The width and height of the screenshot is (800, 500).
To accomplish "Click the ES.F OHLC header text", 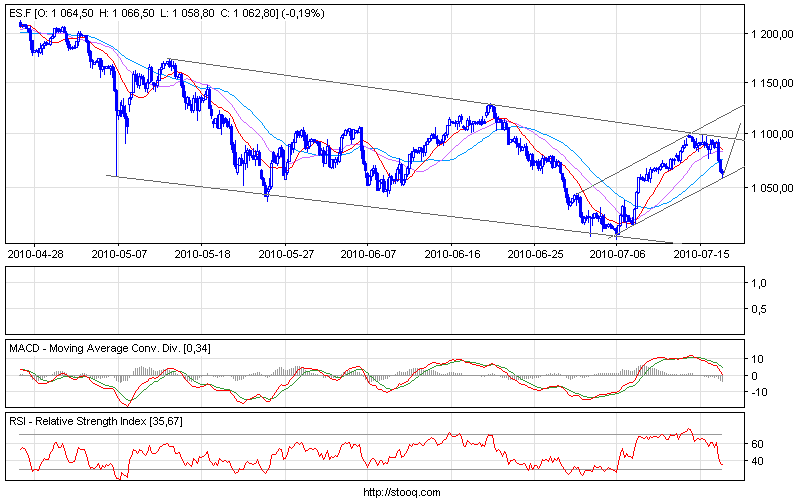I will [167, 14].
